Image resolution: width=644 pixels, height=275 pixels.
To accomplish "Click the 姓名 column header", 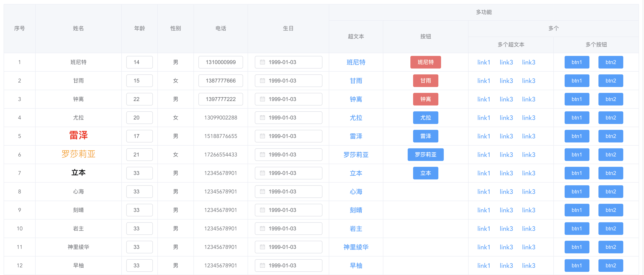I will tap(78, 28).
